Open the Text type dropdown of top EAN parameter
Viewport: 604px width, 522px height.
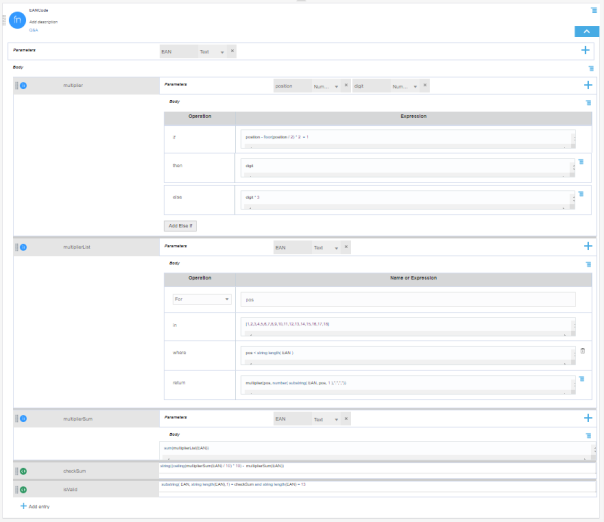click(x=212, y=52)
